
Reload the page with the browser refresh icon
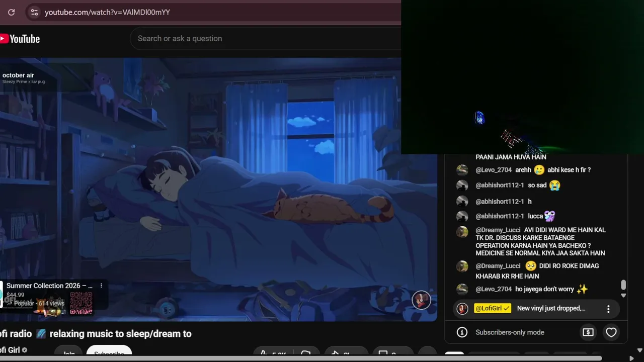tap(11, 12)
